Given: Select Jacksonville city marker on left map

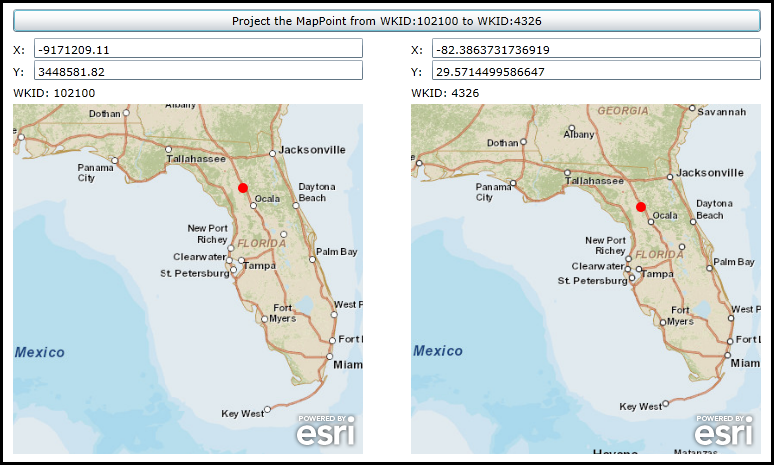Looking at the screenshot, I should (272, 154).
